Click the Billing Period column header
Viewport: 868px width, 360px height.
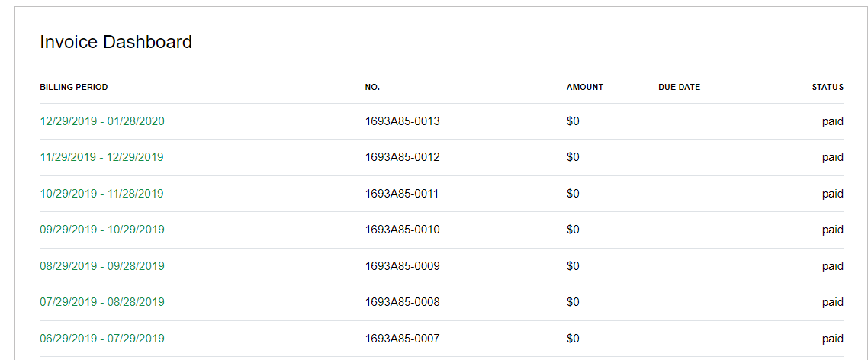74,87
